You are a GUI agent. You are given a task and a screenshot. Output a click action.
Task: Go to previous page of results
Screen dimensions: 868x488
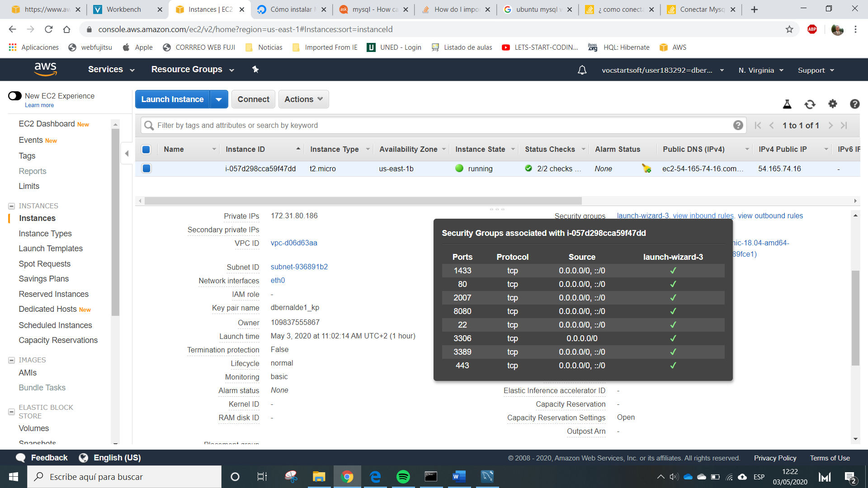click(x=772, y=126)
